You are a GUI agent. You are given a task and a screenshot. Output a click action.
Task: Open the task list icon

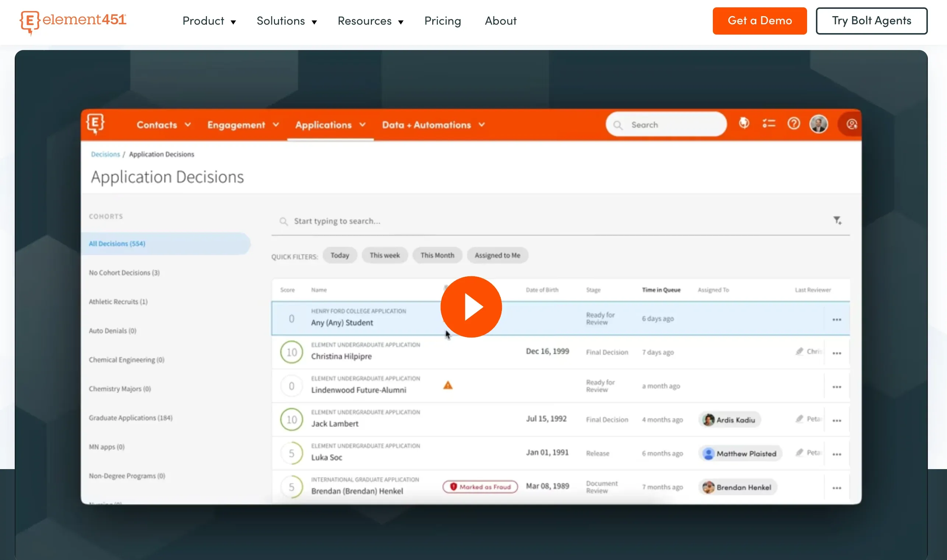coord(768,123)
